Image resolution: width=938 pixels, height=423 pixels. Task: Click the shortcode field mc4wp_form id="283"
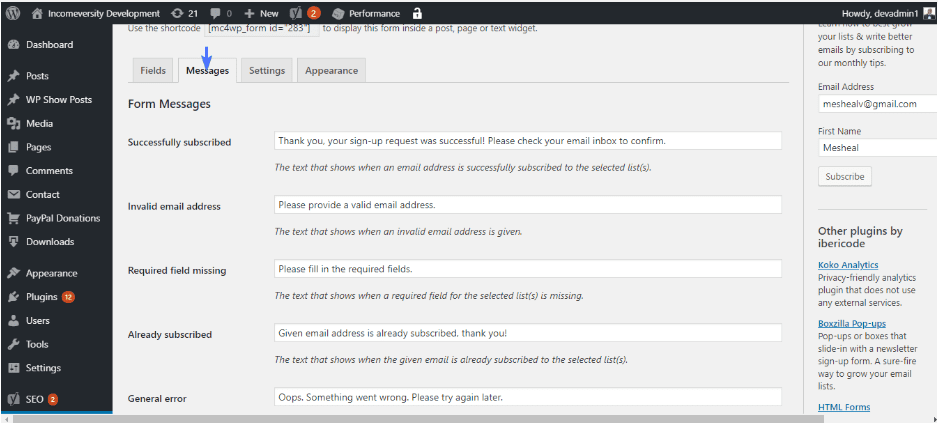(263, 28)
